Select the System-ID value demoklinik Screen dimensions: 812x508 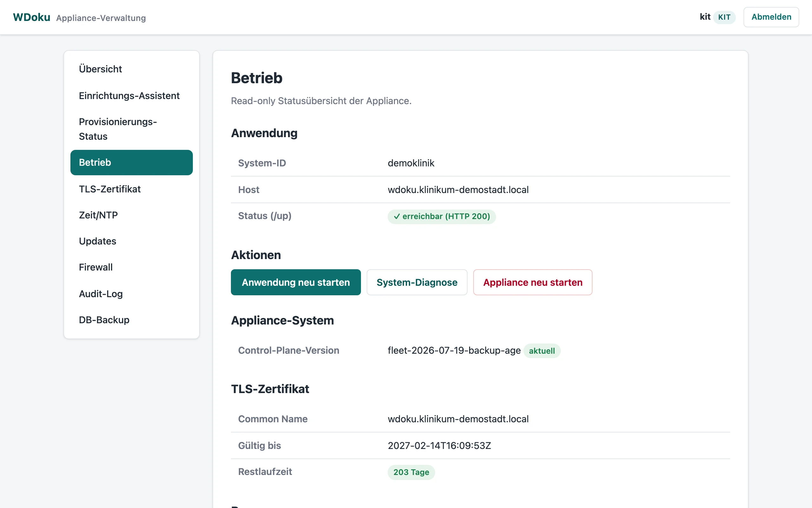pos(411,163)
